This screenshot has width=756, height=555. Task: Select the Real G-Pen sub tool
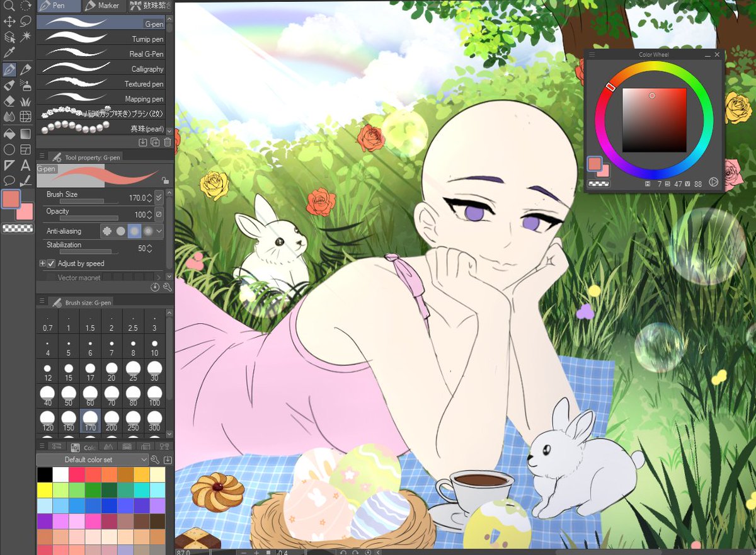click(101, 54)
